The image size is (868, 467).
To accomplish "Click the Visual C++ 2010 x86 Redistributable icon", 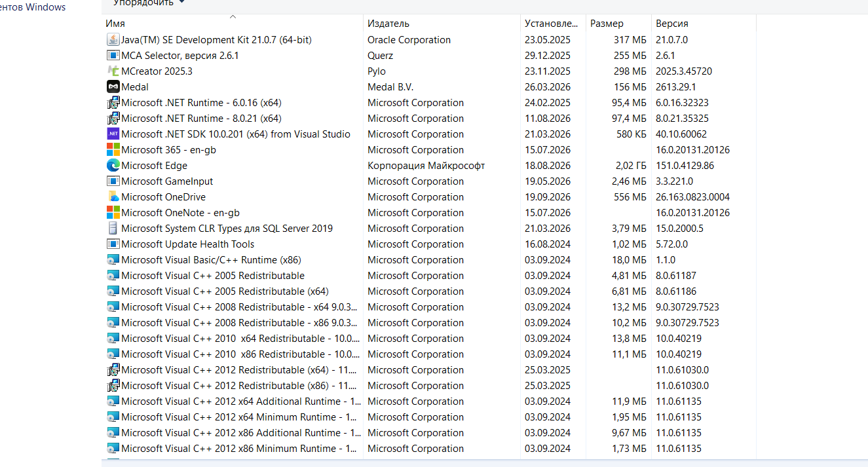I will 113,354.
